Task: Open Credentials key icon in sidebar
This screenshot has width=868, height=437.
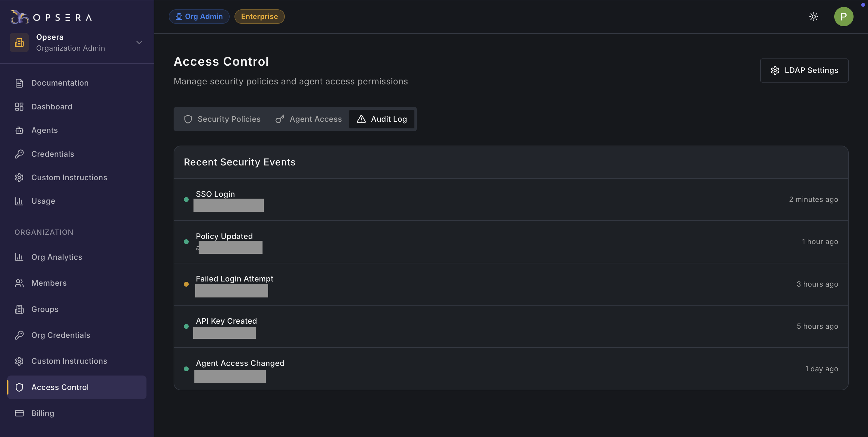Action: (x=19, y=154)
